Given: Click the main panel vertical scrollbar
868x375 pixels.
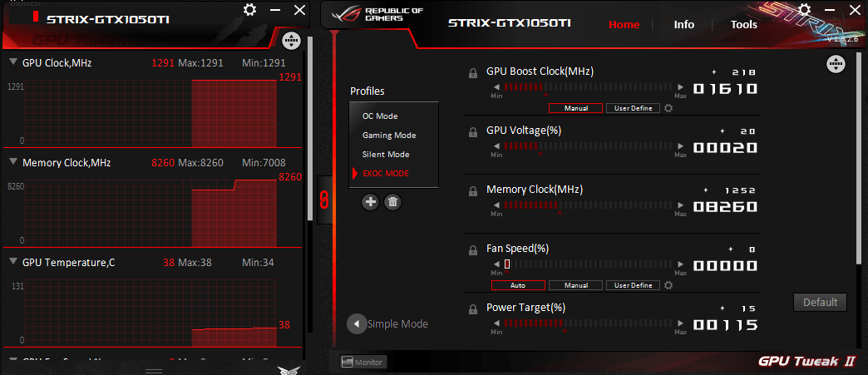Looking at the screenshot, I should 859,160.
